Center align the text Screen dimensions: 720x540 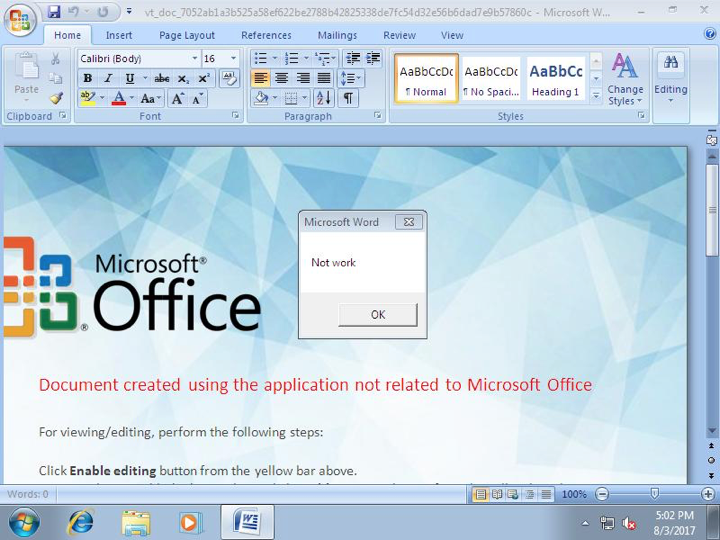281,79
